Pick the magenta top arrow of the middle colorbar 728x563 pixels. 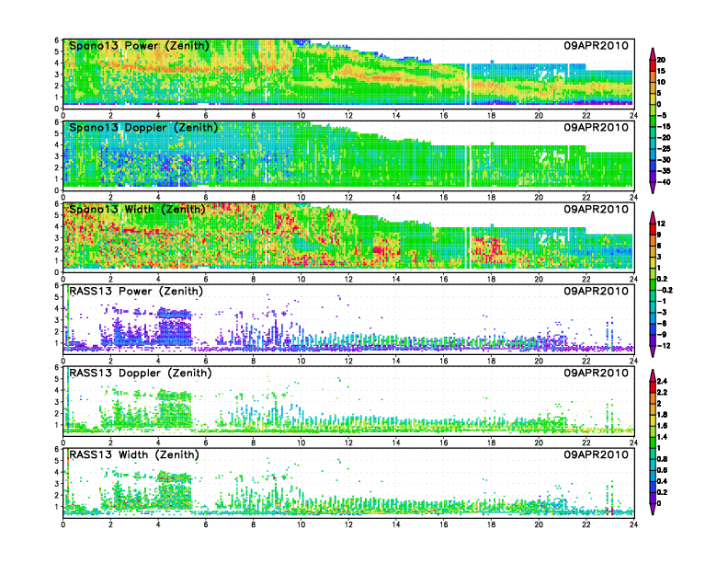653,217
